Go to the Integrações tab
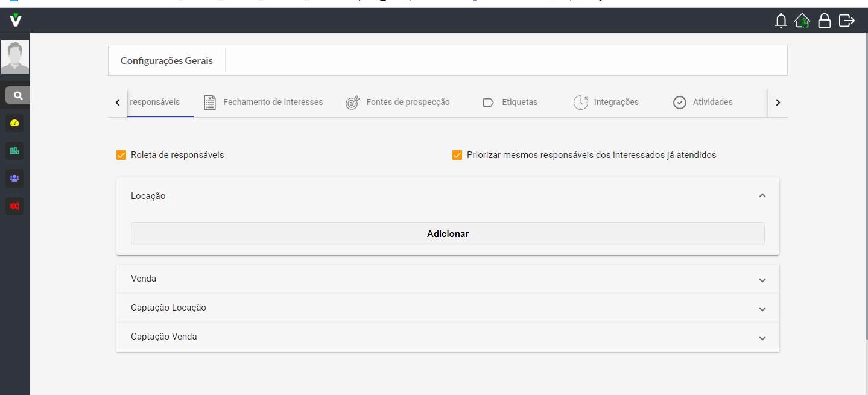 click(x=606, y=103)
